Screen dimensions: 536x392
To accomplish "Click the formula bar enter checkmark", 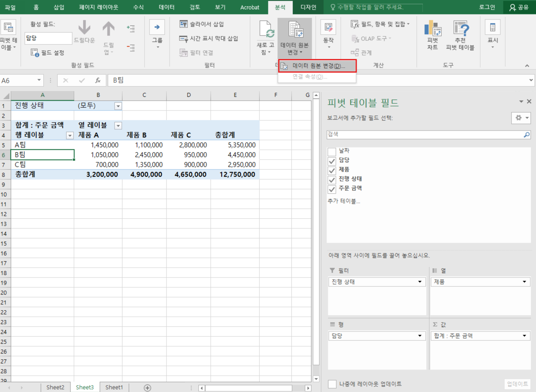I will click(x=82, y=80).
